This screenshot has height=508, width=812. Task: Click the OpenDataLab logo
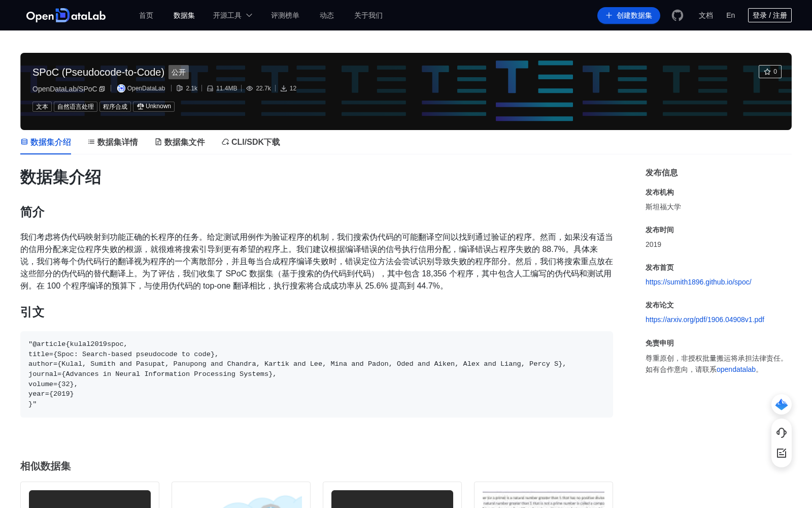point(66,15)
